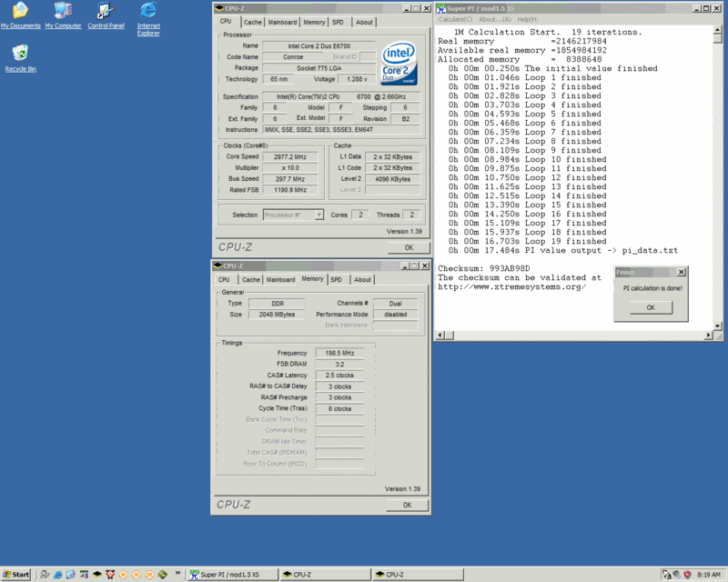
Task: Open the My Computer desktop icon
Action: tap(63, 15)
